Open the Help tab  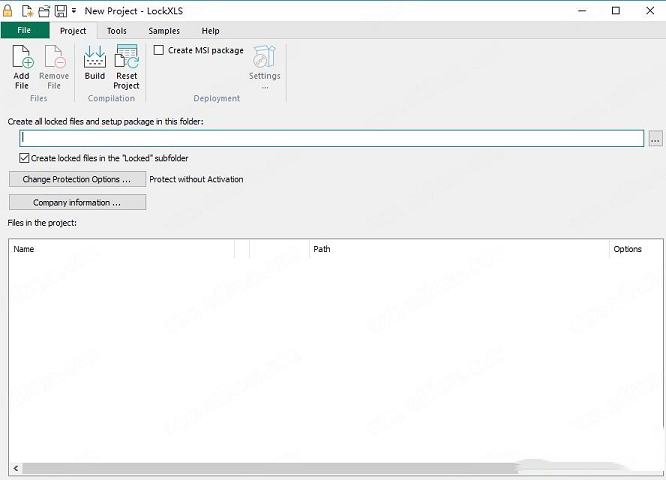(x=210, y=31)
